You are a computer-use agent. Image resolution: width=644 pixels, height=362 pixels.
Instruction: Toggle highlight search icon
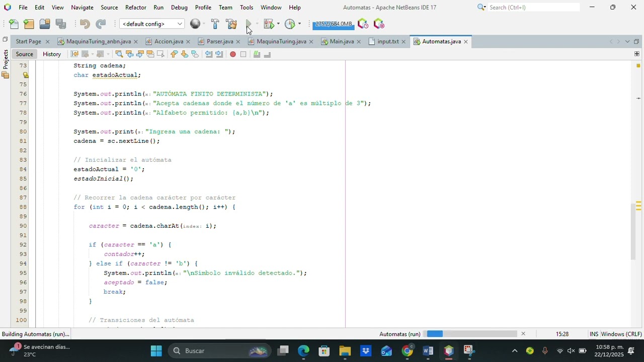150,54
